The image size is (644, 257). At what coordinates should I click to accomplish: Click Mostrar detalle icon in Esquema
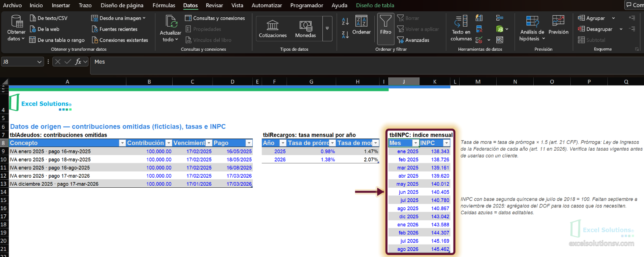[632, 18]
